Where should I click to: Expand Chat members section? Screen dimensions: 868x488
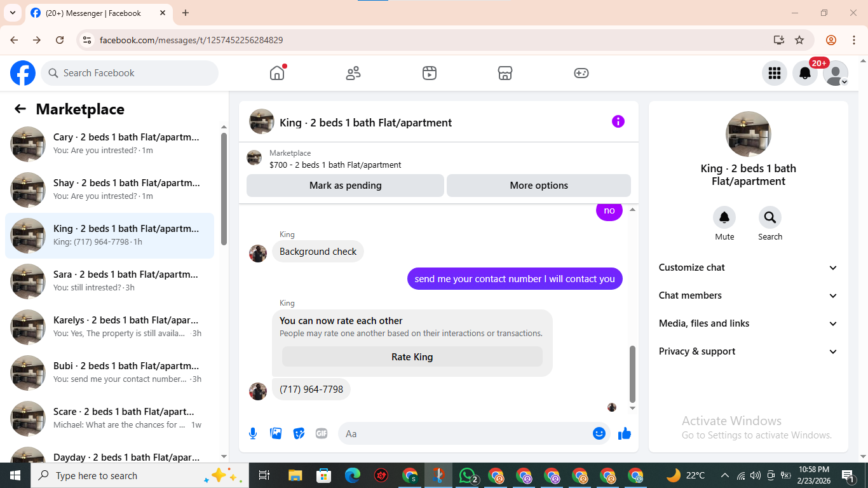point(748,295)
